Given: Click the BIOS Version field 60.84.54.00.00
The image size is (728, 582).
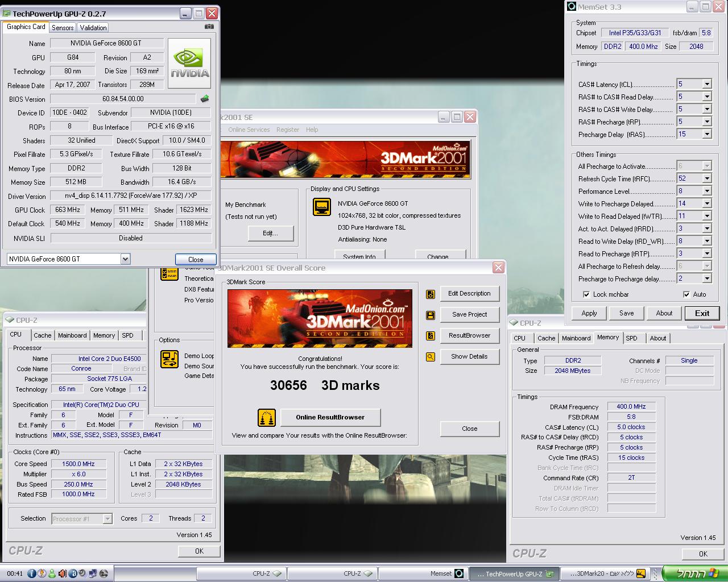Looking at the screenshot, I should pyautogui.click(x=123, y=99).
